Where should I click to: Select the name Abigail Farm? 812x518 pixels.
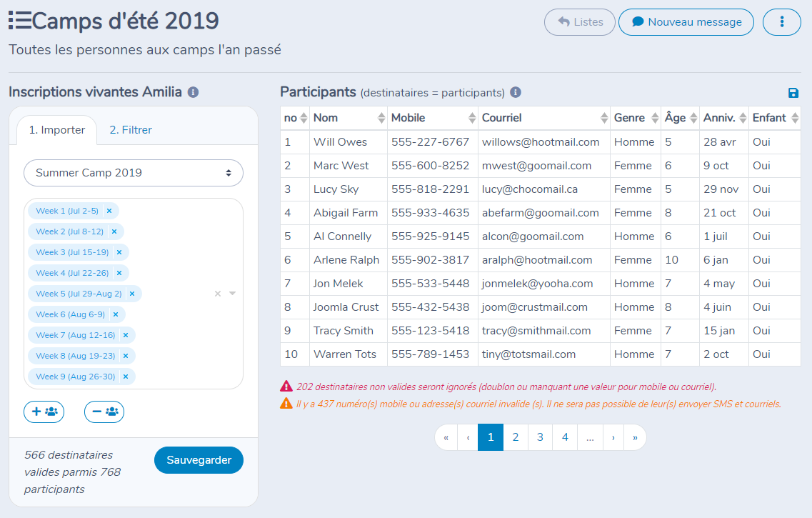point(346,213)
